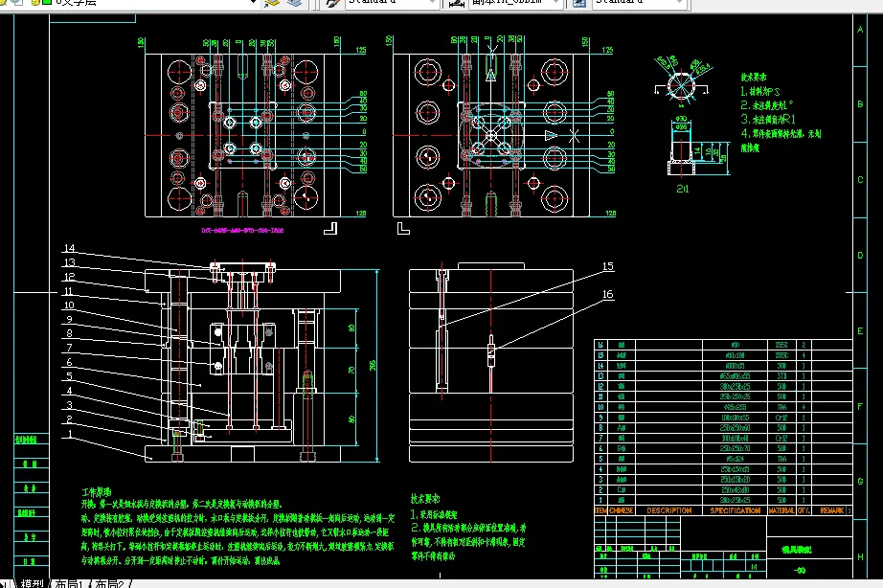Select callout 16 beside the side view
The width and height of the screenshot is (883, 588).
click(x=607, y=295)
